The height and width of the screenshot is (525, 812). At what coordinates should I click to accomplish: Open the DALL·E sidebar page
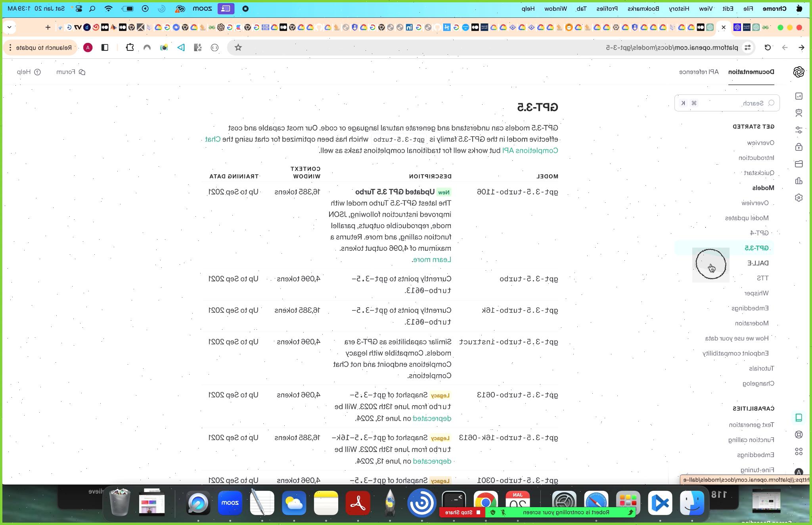[x=758, y=263]
